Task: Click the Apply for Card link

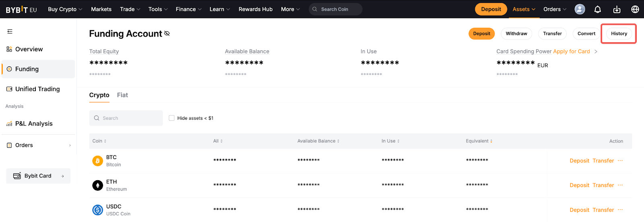Action: pos(571,51)
